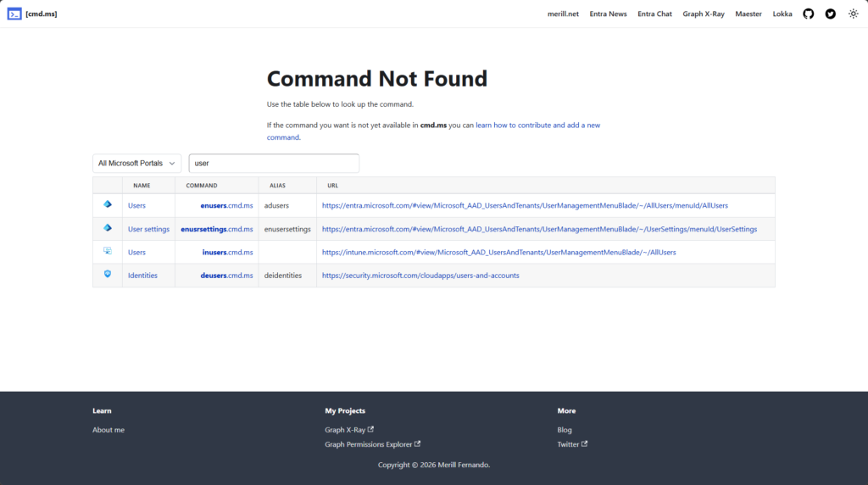Click the COMMAND column header

[202, 186]
